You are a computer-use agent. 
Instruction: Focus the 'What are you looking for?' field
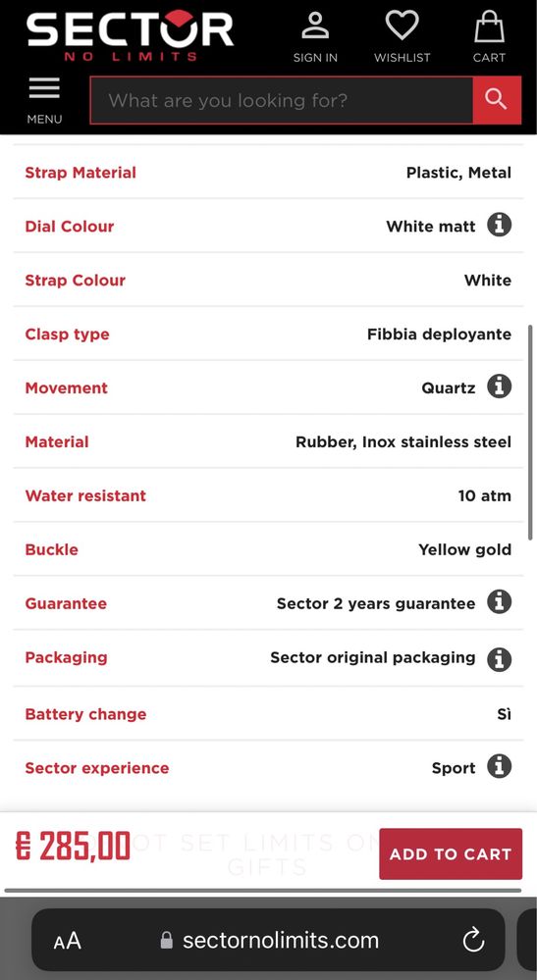tap(282, 100)
